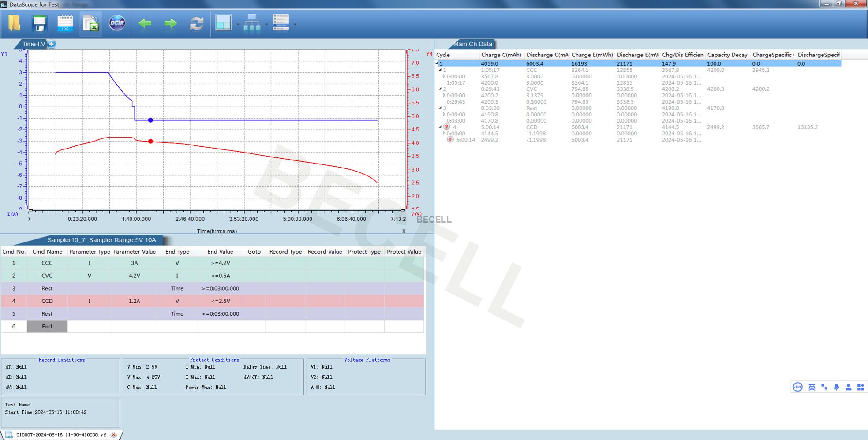Expand the 0:00:00 record under CCD step

click(444, 133)
